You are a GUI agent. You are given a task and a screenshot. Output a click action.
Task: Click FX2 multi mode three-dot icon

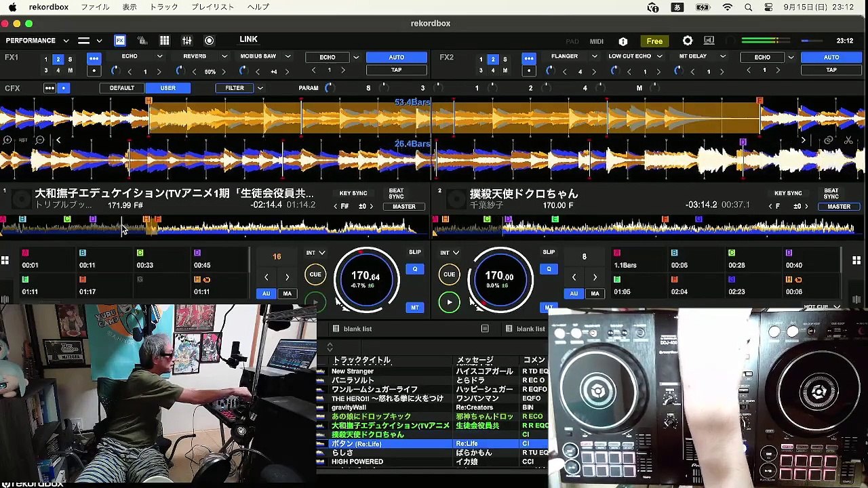529,58
